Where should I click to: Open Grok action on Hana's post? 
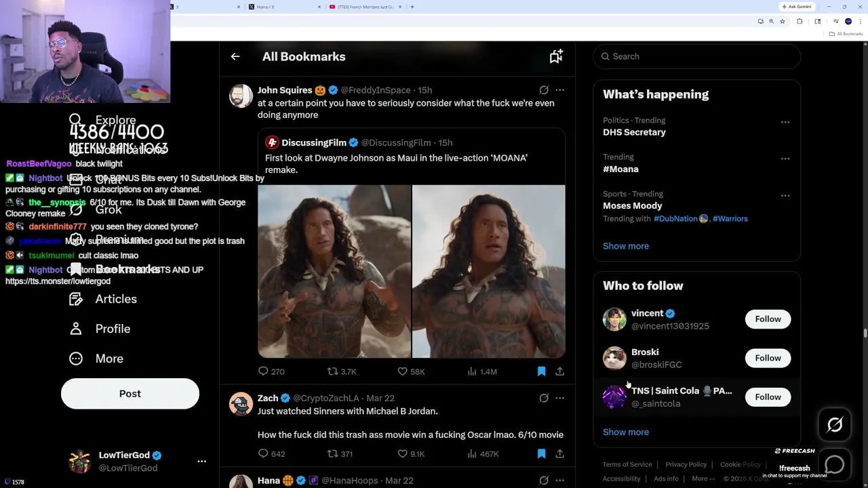pos(544,481)
